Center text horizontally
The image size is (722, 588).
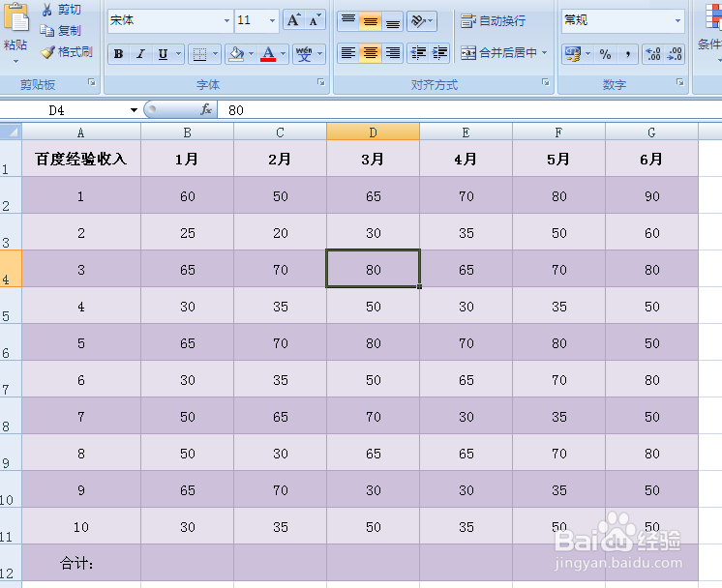[371, 53]
